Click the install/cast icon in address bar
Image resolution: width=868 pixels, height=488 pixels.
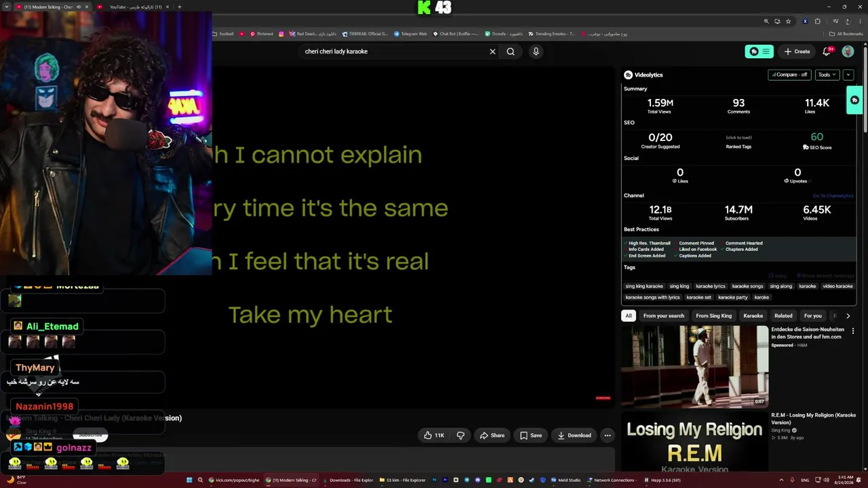[x=777, y=21]
